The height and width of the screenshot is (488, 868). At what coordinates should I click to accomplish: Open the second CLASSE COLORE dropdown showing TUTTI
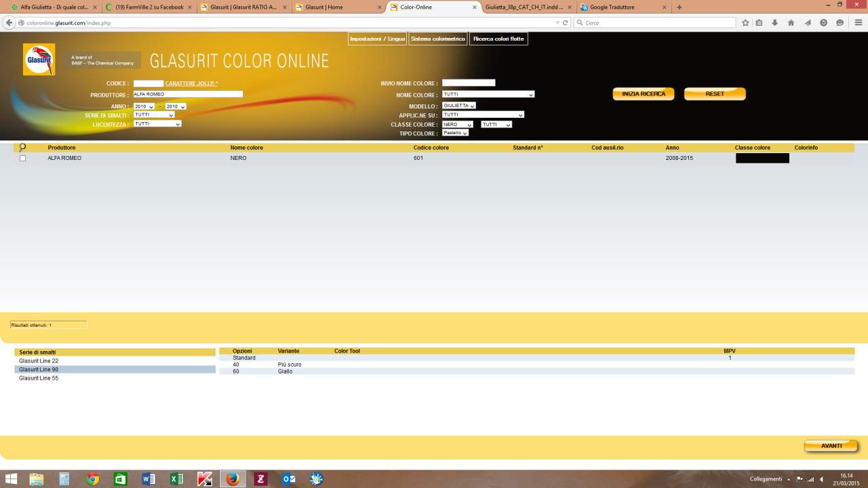[496, 125]
